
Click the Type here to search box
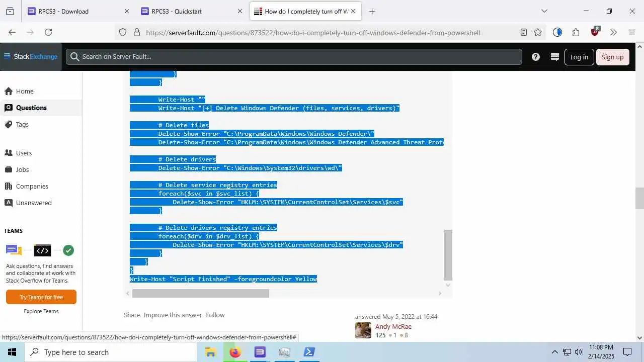[x=111, y=352]
